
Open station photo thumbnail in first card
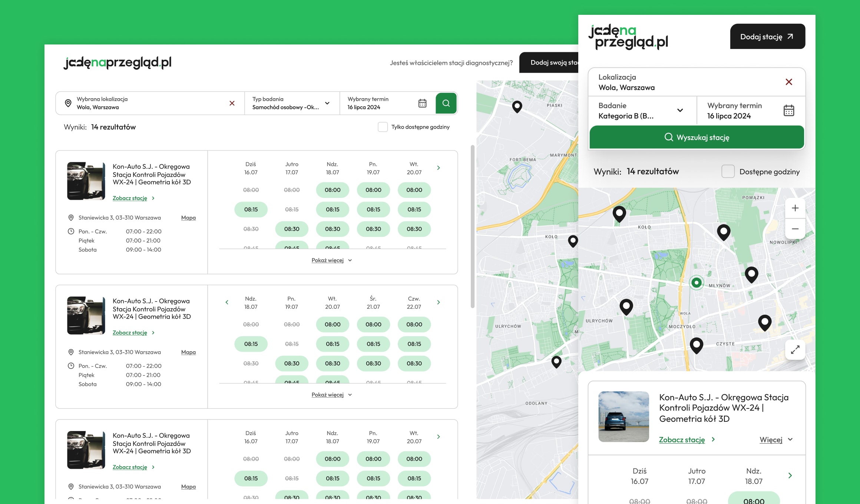click(x=86, y=181)
